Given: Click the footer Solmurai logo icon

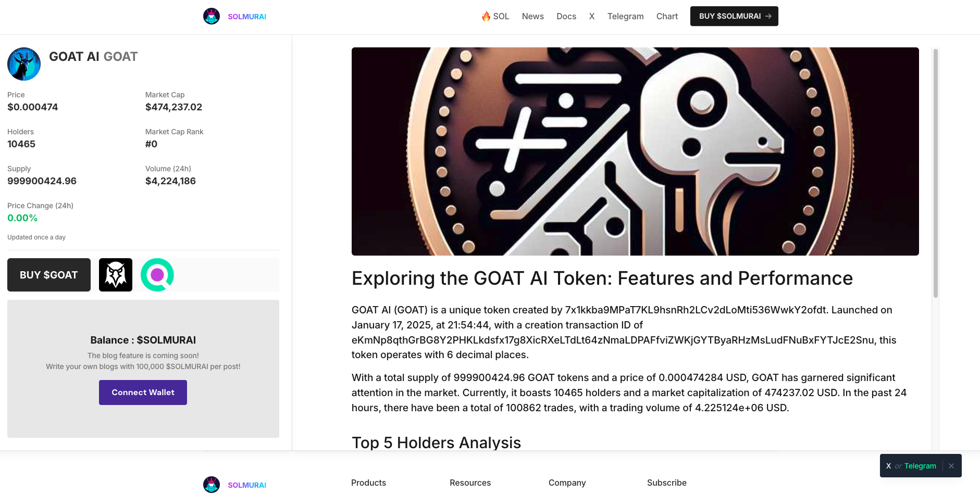Looking at the screenshot, I should 212,484.
